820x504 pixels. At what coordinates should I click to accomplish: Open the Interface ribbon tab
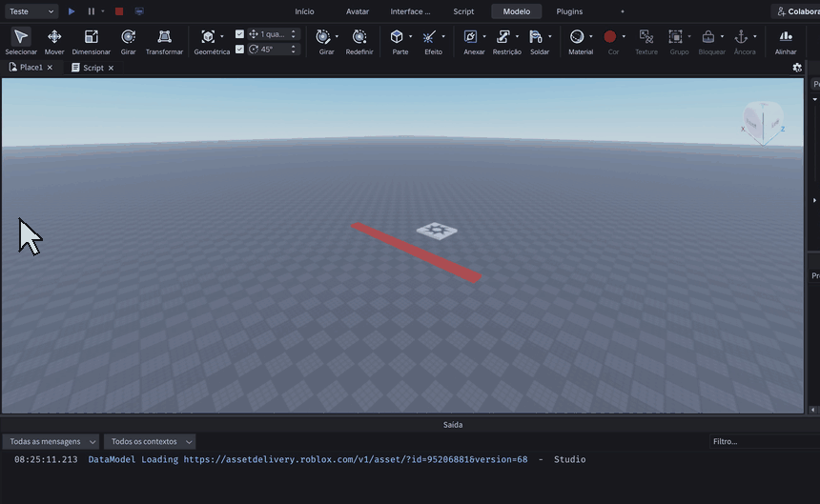pos(411,11)
